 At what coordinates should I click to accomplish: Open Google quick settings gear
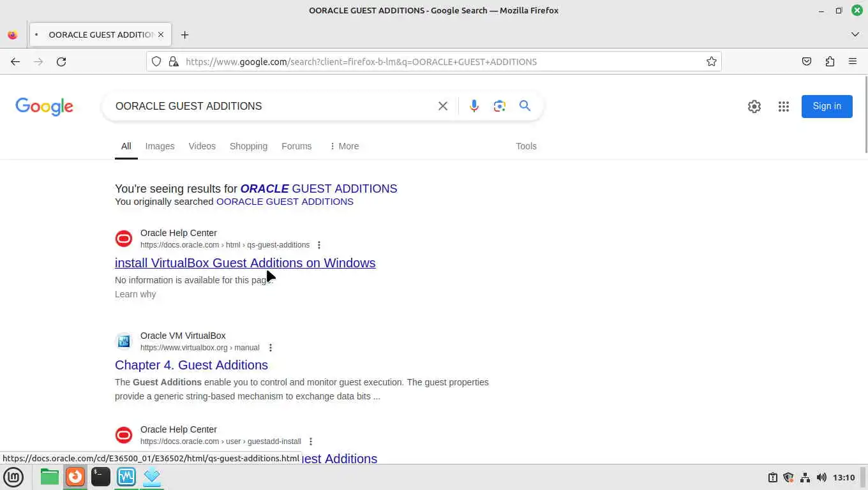754,107
